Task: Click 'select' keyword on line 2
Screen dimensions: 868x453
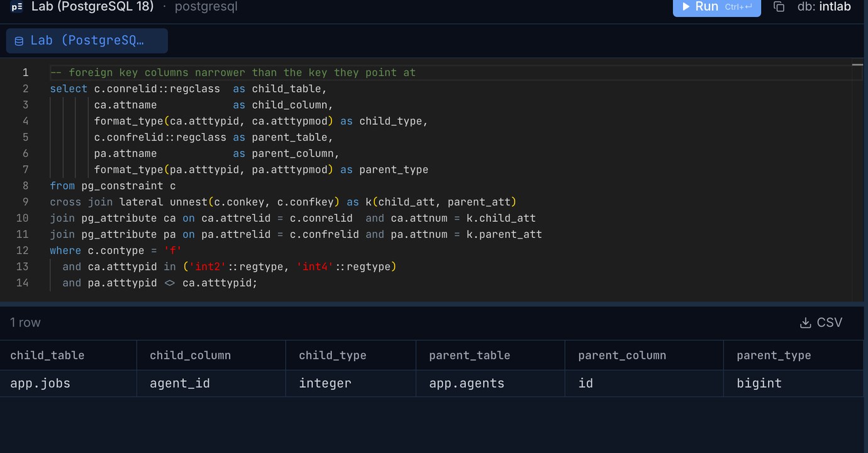Action: tap(69, 89)
